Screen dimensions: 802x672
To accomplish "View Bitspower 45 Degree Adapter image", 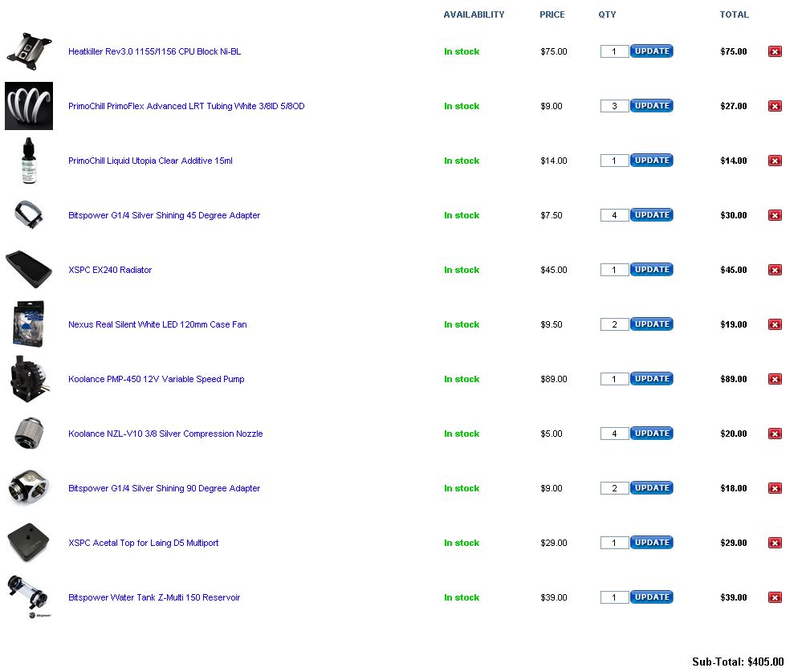I will pyautogui.click(x=29, y=215).
